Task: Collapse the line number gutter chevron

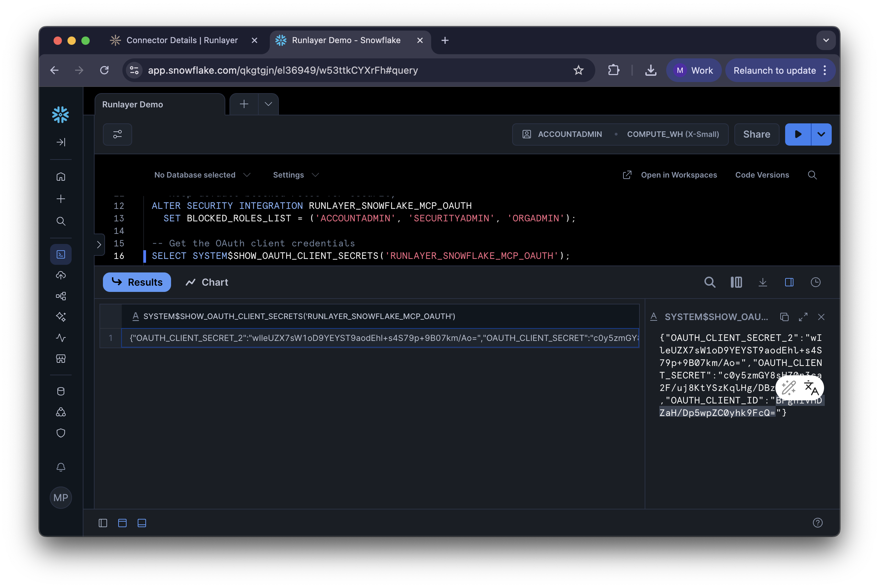Action: pos(99,245)
